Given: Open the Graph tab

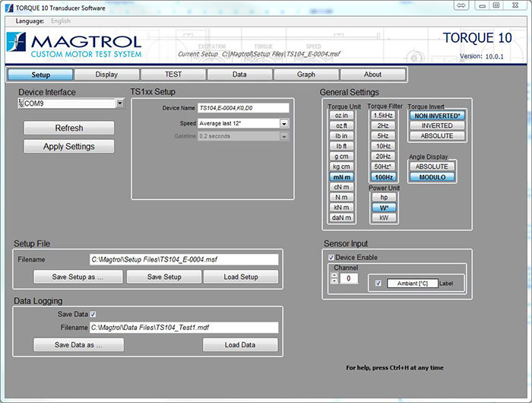Looking at the screenshot, I should (x=306, y=75).
